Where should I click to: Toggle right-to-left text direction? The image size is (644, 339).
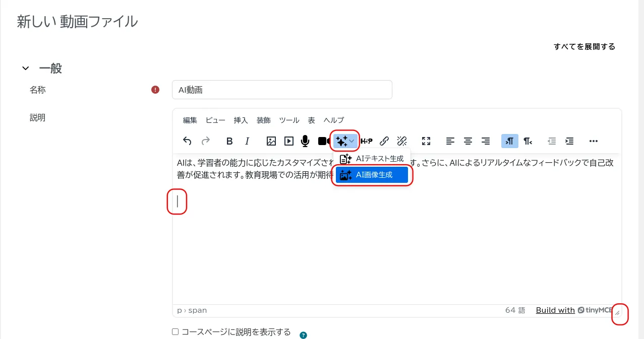528,141
